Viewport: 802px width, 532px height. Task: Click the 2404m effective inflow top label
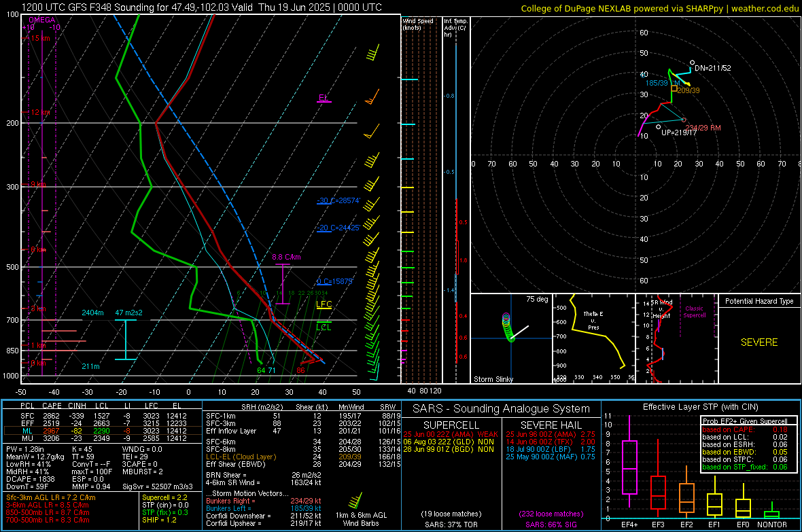click(x=92, y=313)
